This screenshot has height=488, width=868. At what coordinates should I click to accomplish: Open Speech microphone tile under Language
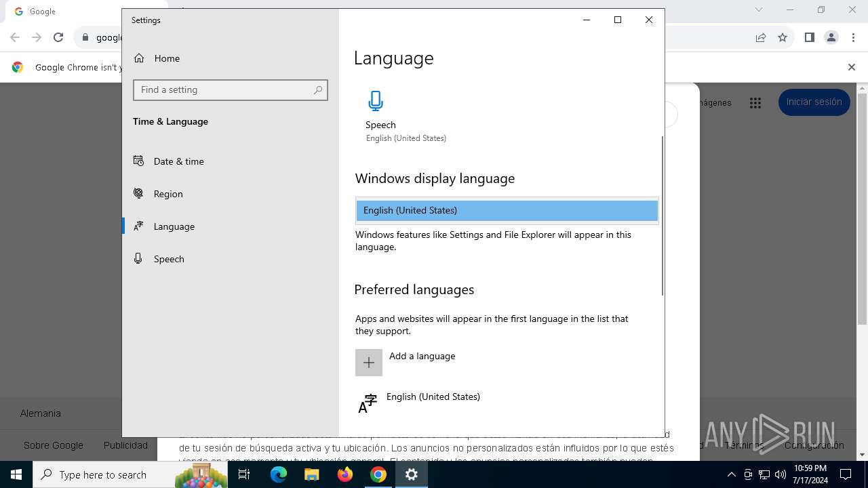coord(406,116)
